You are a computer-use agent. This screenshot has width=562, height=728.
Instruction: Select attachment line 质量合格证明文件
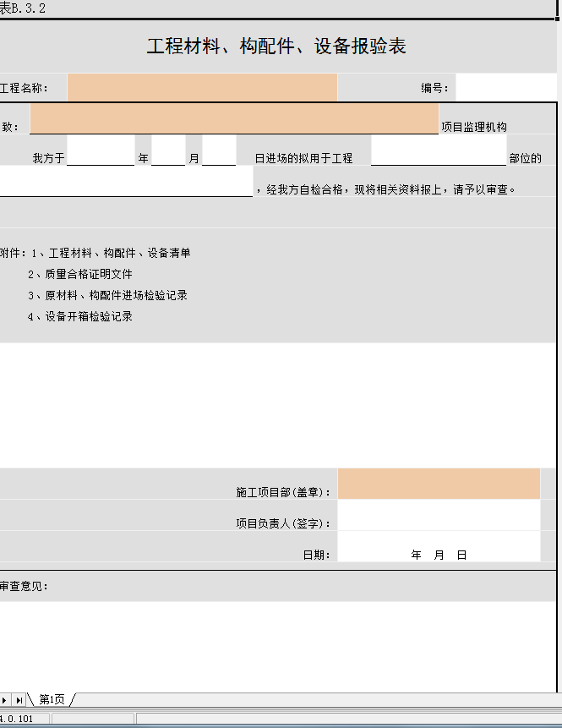[79, 274]
